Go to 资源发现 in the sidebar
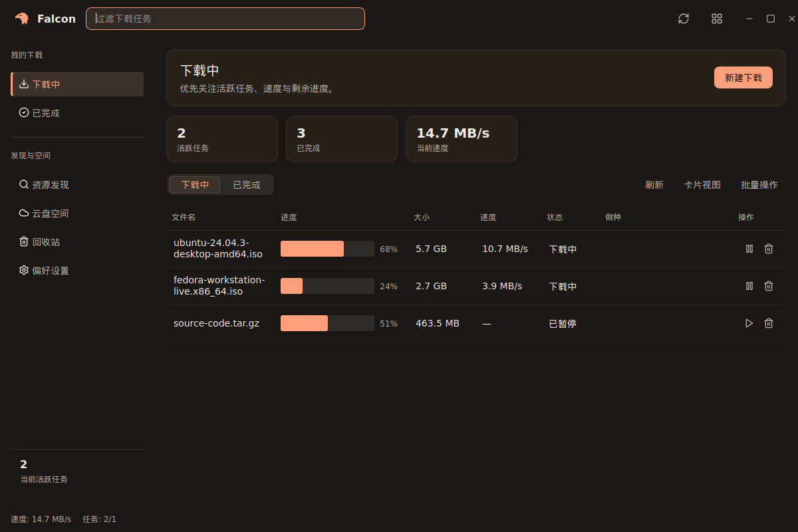This screenshot has height=532, width=798. [x=77, y=185]
